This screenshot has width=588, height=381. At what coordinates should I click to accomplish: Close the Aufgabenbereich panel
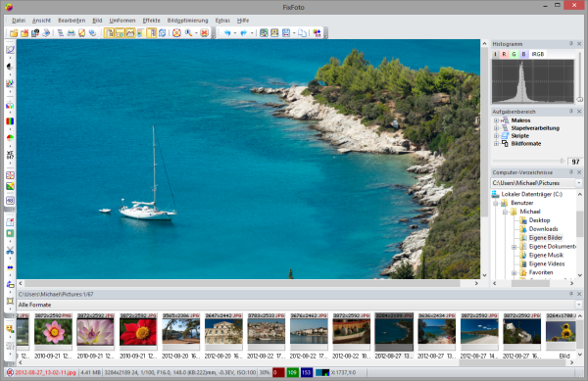(x=579, y=112)
